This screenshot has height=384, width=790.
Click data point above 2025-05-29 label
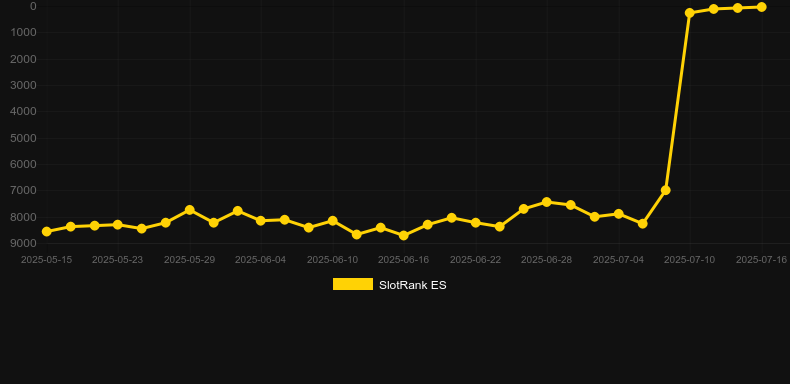(x=189, y=210)
